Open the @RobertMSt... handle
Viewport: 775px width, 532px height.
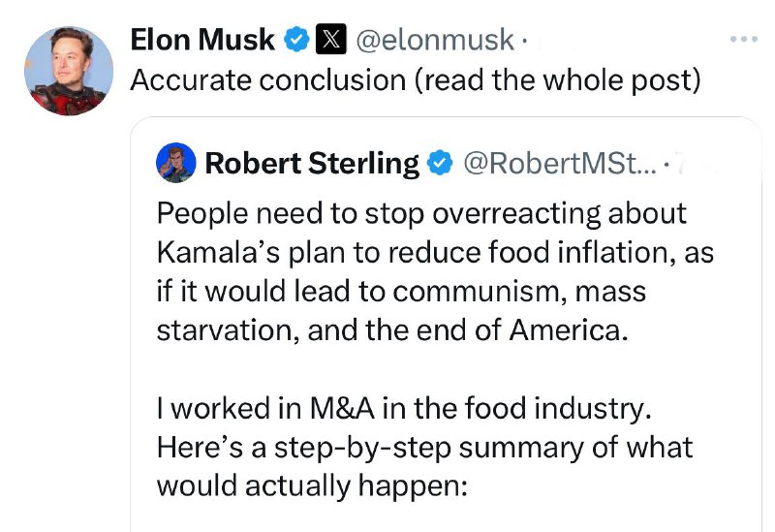[x=561, y=163]
